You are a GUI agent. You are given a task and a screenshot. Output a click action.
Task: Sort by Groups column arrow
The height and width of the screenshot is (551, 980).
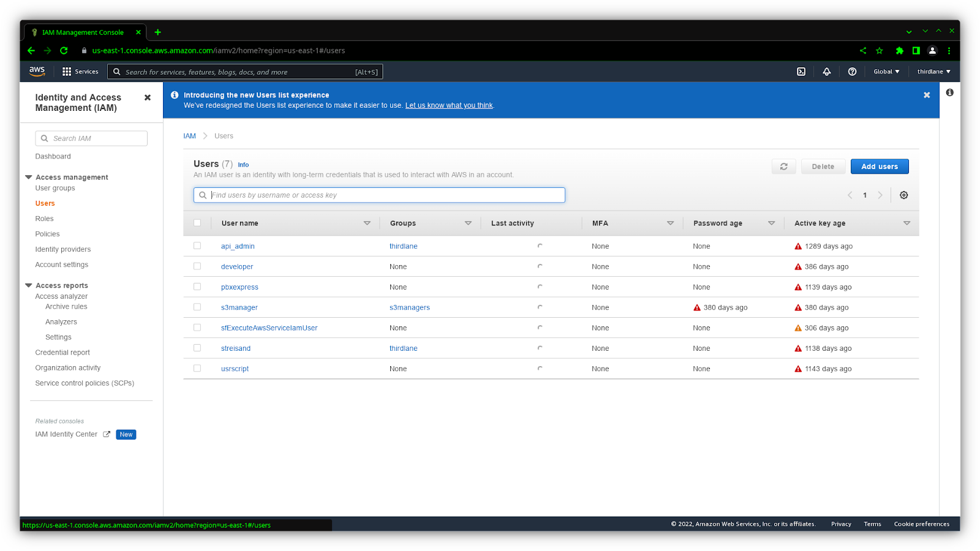468,223
